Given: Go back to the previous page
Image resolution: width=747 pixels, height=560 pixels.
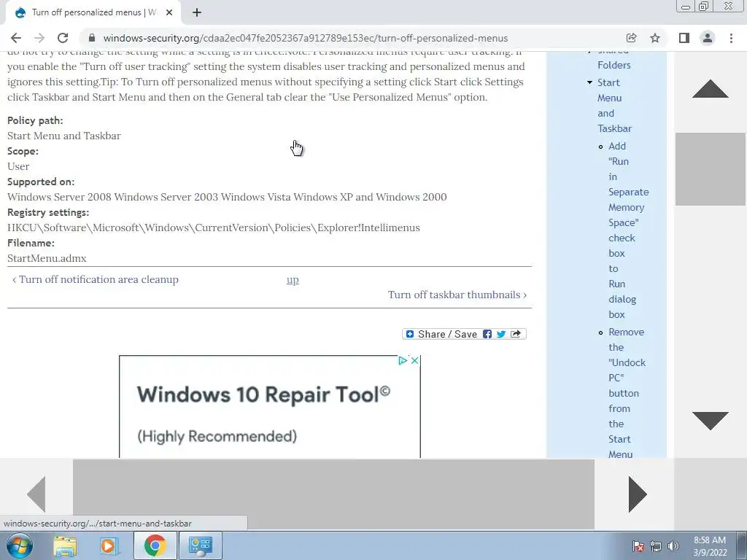Looking at the screenshot, I should [16, 38].
